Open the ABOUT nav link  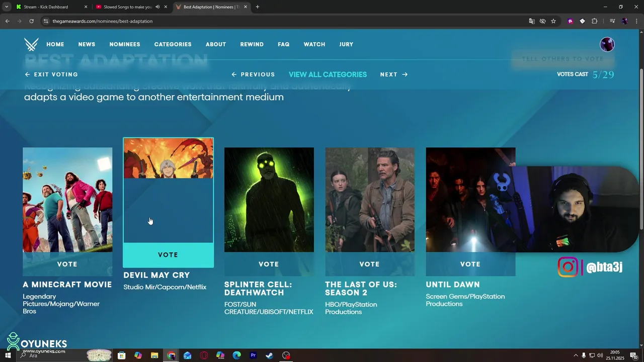[x=216, y=44]
